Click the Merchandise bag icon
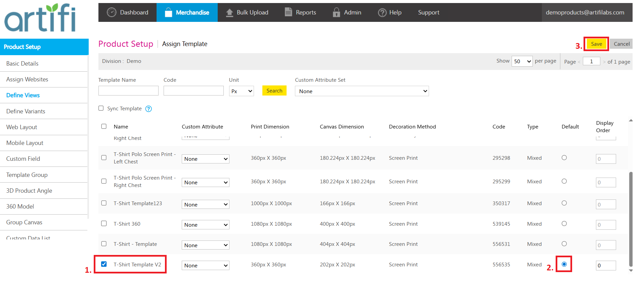The height and width of the screenshot is (299, 644). pos(168,12)
